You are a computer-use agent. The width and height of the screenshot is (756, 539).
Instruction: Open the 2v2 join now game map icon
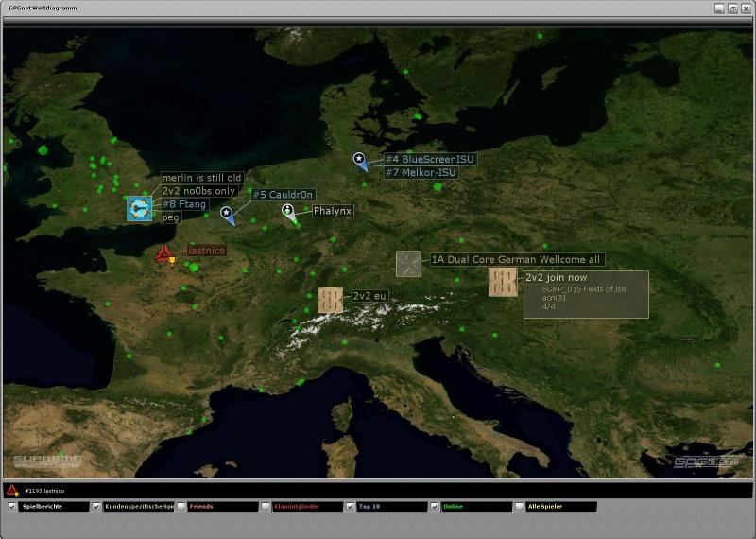pos(503,283)
